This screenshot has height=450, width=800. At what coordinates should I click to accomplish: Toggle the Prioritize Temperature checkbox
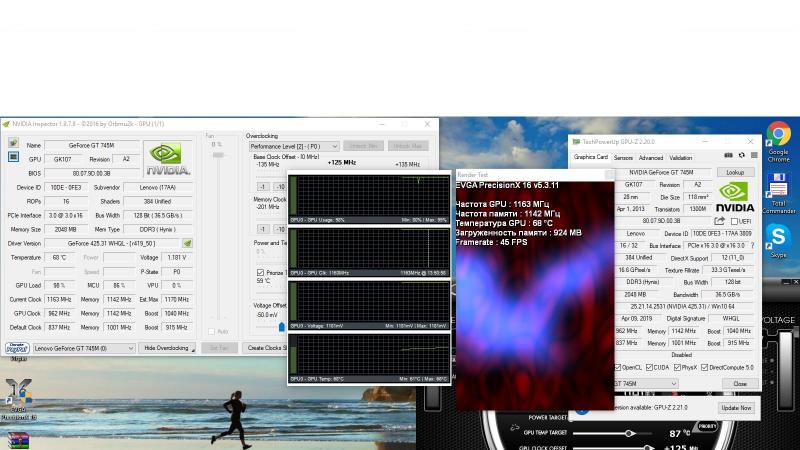click(260, 272)
